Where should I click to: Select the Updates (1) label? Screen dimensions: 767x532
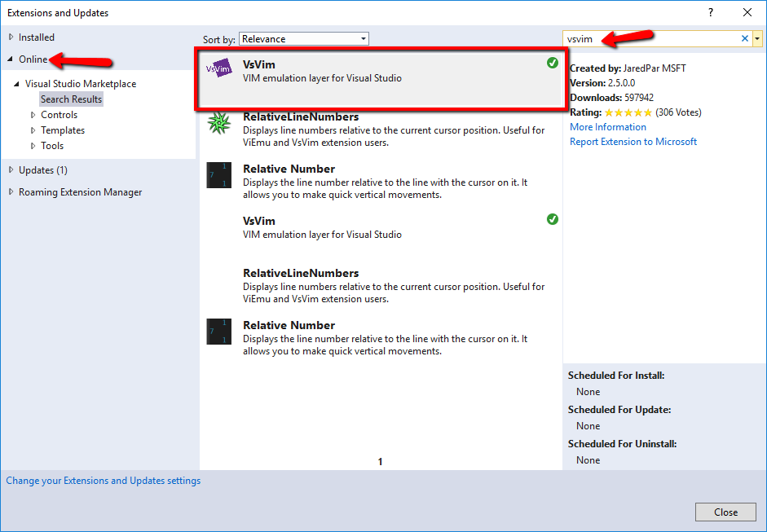pos(43,170)
